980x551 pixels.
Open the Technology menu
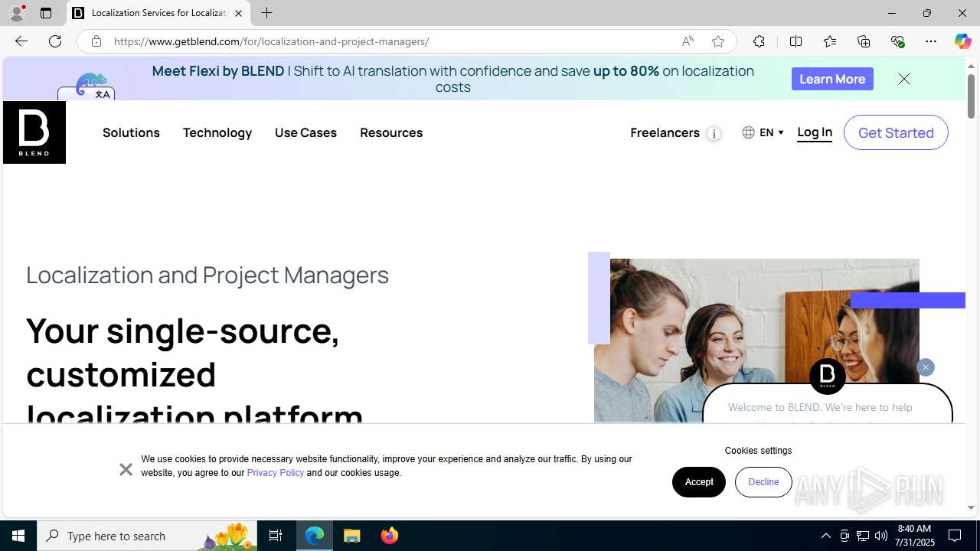(x=217, y=132)
